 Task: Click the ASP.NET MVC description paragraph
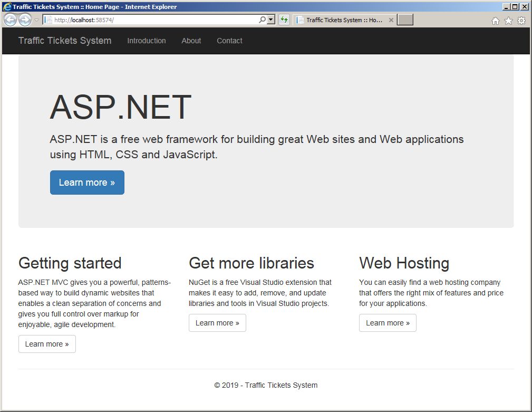pos(95,303)
